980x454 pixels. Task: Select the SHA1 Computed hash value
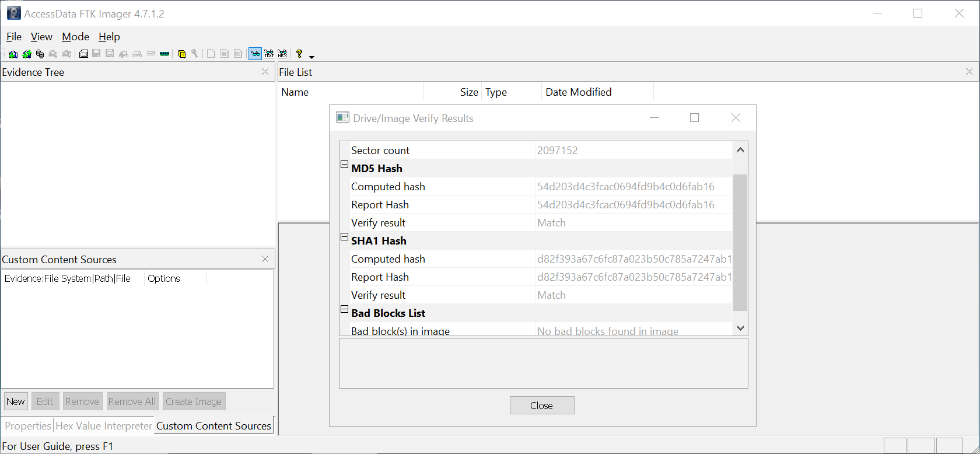pos(635,259)
